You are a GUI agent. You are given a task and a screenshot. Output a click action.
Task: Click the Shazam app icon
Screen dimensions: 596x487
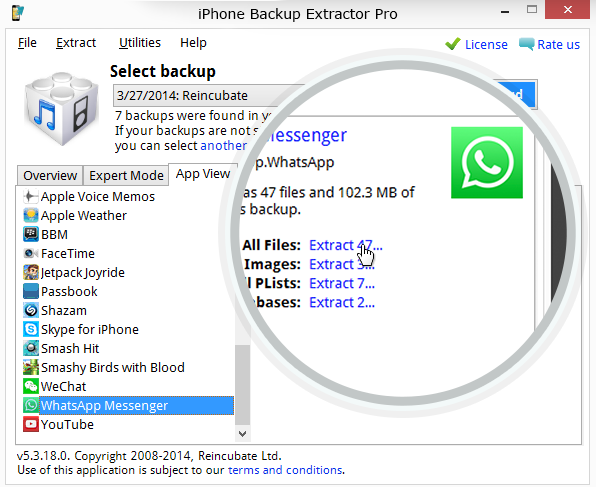pos(30,311)
